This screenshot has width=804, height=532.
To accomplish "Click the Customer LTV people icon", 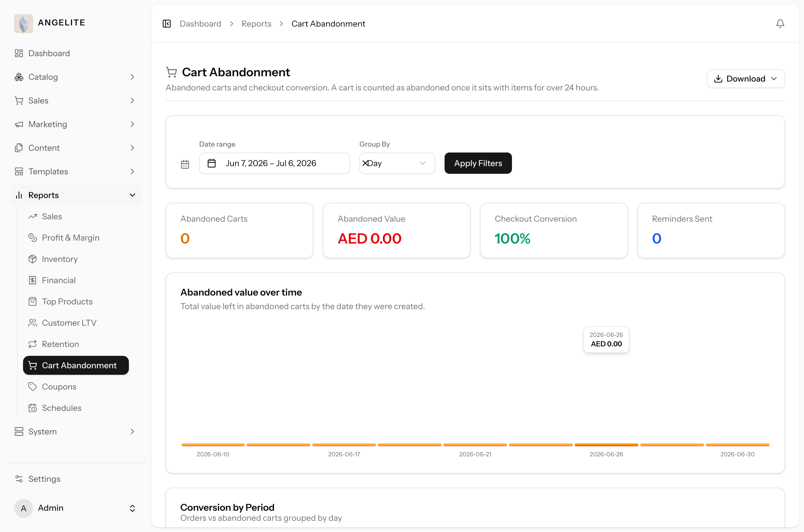I will 33,323.
